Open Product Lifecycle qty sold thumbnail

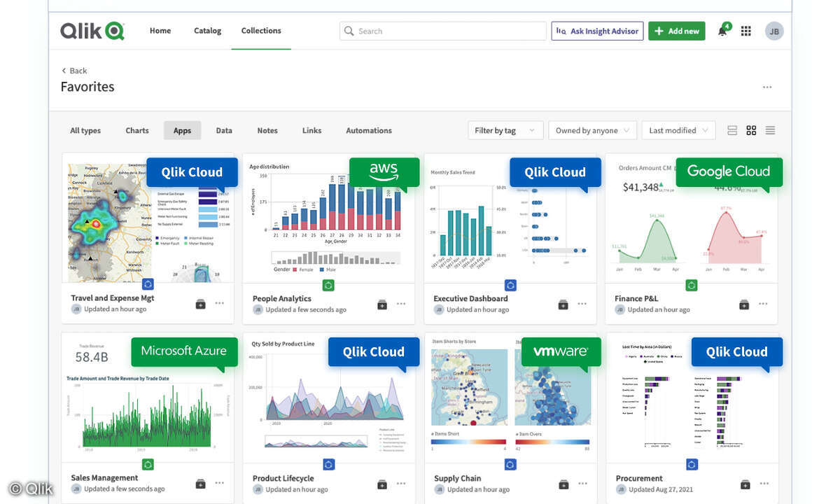click(x=328, y=398)
